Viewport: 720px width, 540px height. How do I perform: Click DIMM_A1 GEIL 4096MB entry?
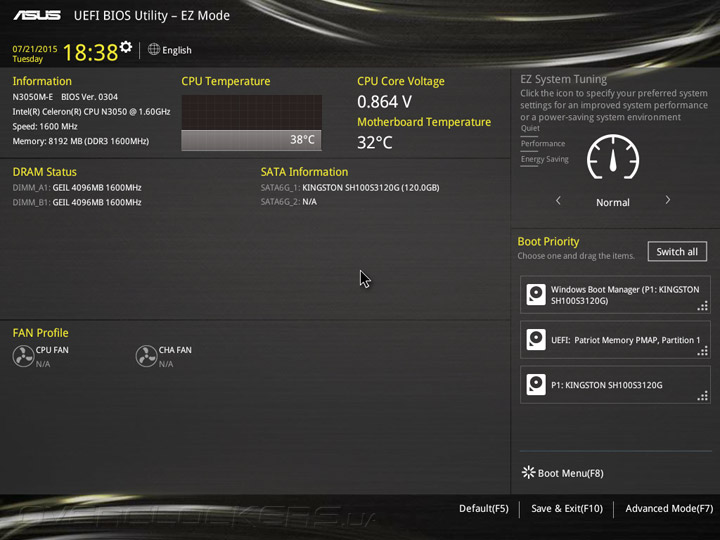coord(77,188)
